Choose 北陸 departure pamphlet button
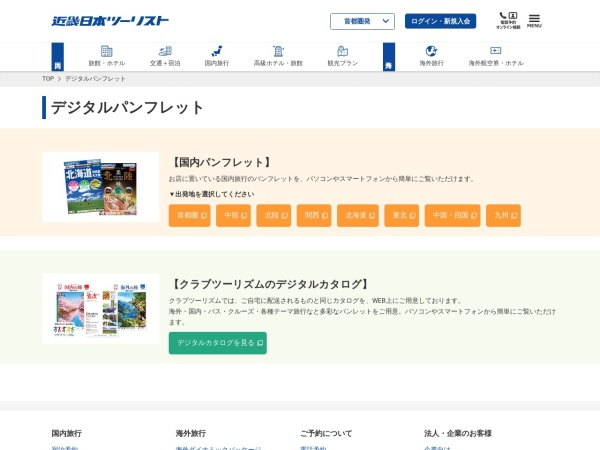Image resolution: width=600 pixels, height=450 pixels. click(x=274, y=215)
